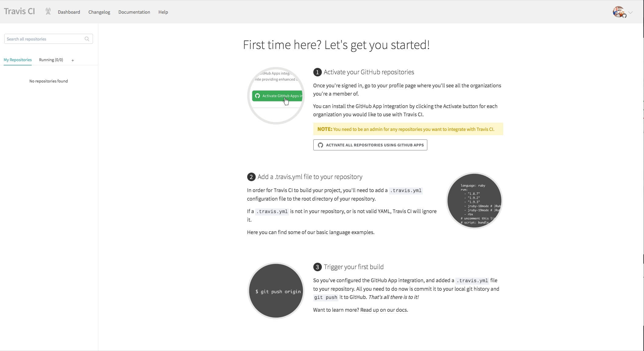Click the Travis CI logo
The width and height of the screenshot is (644, 351).
[x=20, y=11]
